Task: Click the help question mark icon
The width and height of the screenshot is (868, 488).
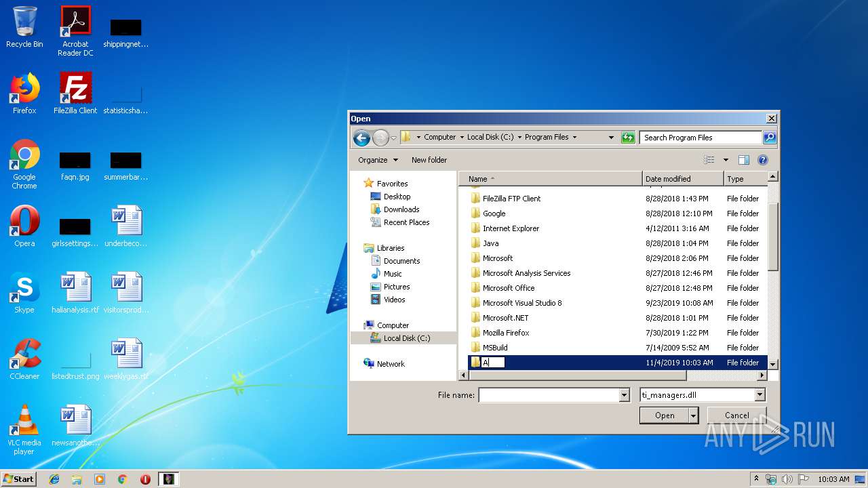Action: (x=763, y=160)
